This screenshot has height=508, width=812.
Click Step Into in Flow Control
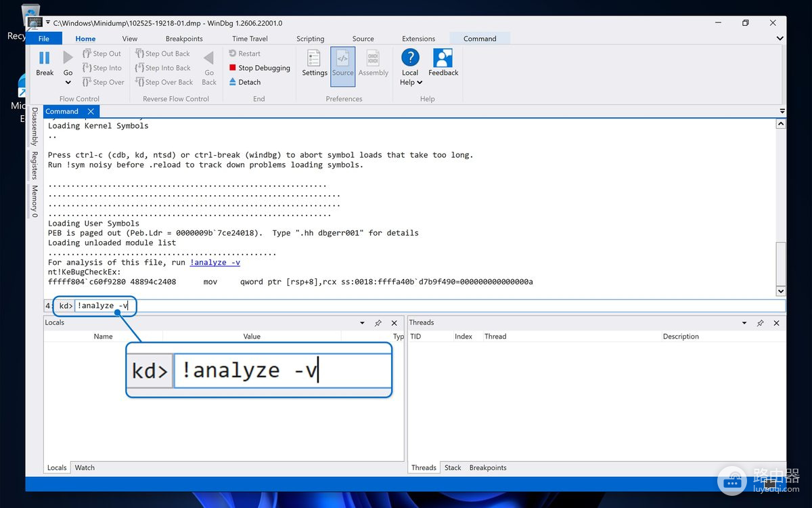click(x=102, y=68)
